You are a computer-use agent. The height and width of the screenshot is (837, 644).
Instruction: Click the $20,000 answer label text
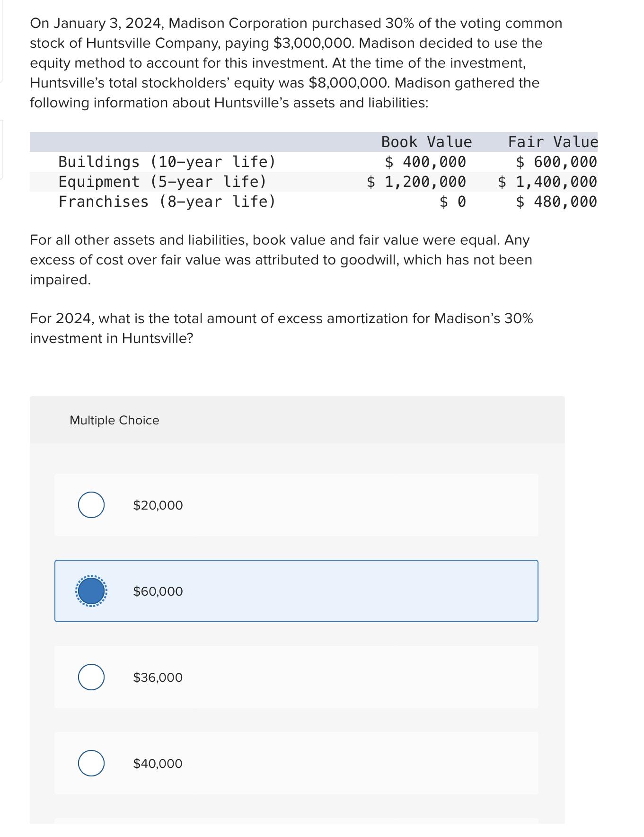157,505
